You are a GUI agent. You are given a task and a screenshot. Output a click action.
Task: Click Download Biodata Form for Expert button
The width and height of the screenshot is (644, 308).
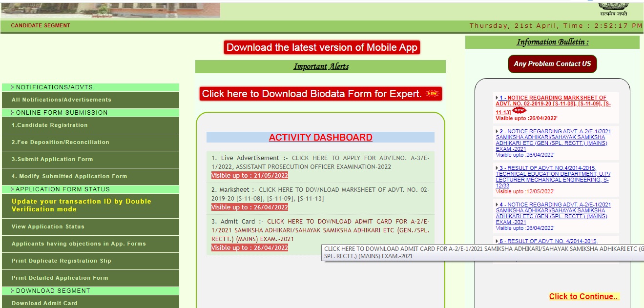[320, 94]
